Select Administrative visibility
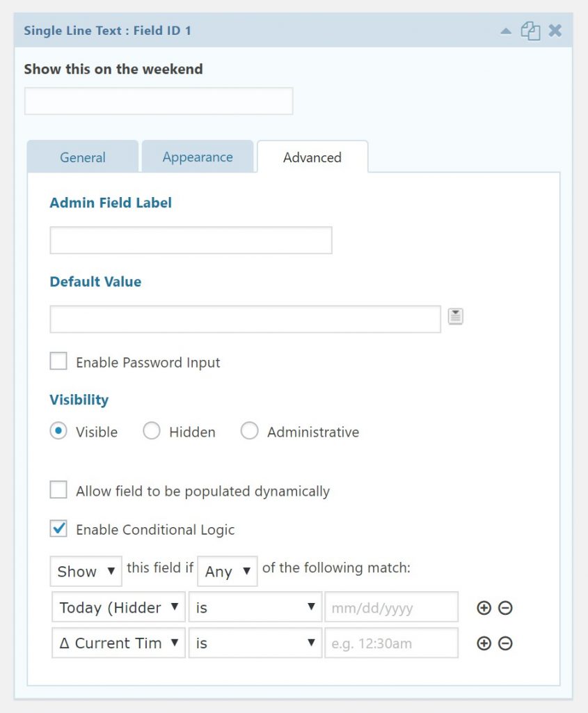The width and height of the screenshot is (588, 713). click(x=250, y=431)
